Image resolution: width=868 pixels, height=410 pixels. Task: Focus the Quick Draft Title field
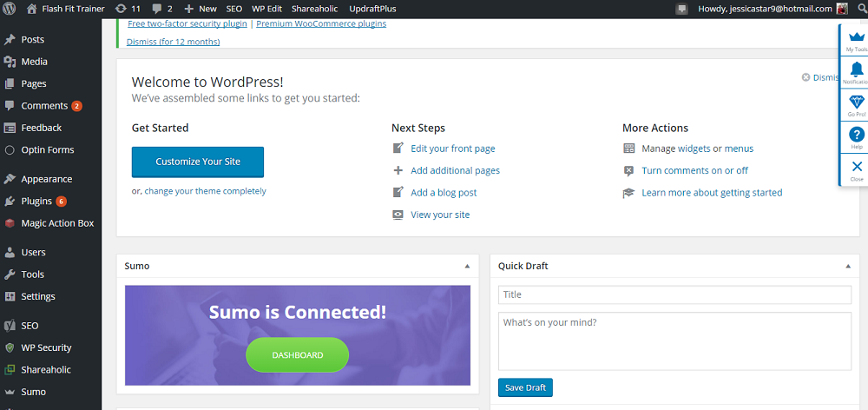pos(674,294)
